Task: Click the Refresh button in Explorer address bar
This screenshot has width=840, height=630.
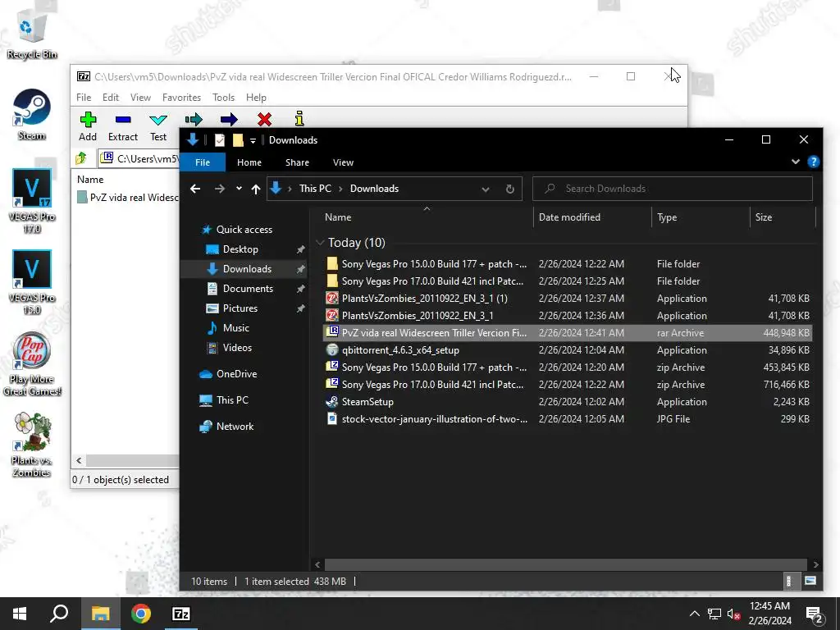Action: [x=510, y=189]
